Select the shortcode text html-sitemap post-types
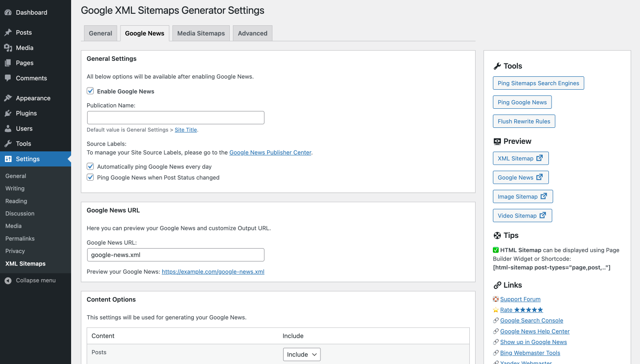The height and width of the screenshot is (364, 640). click(x=552, y=268)
